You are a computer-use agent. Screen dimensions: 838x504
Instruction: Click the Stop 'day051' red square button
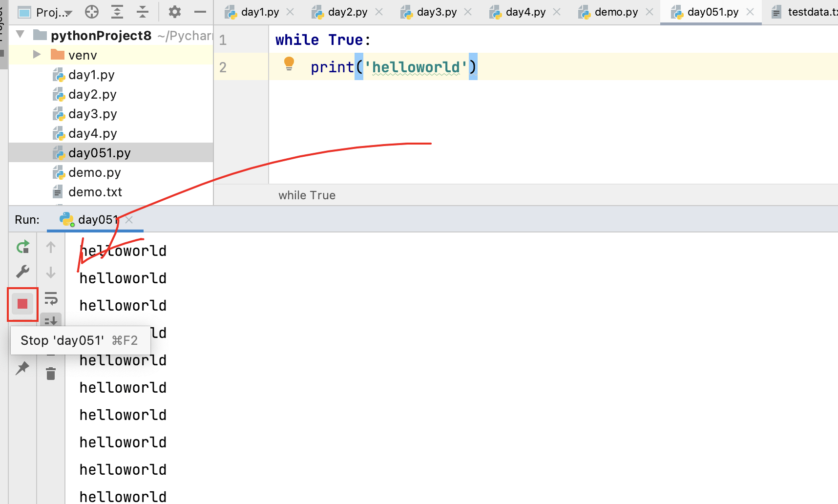coord(22,304)
